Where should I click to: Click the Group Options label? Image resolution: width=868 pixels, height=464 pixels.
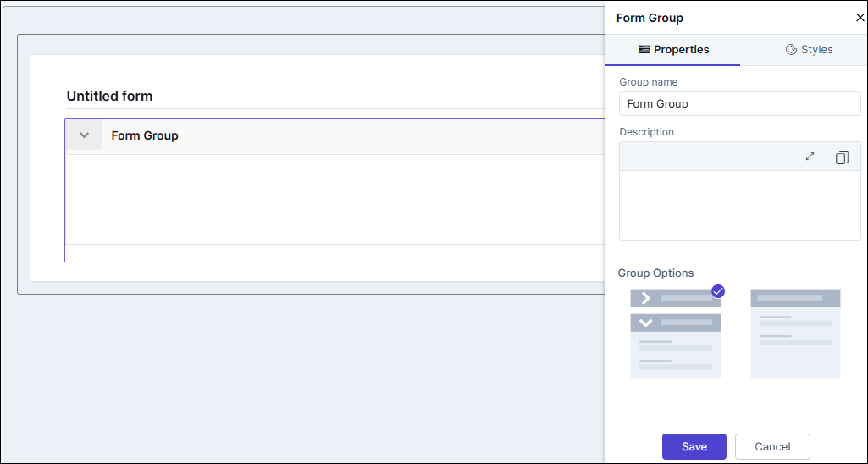coord(655,273)
